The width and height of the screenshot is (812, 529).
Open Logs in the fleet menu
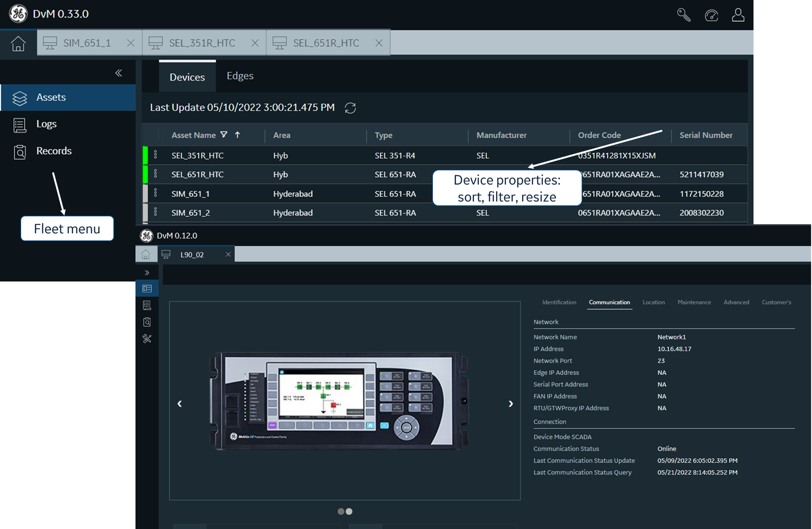68,124
